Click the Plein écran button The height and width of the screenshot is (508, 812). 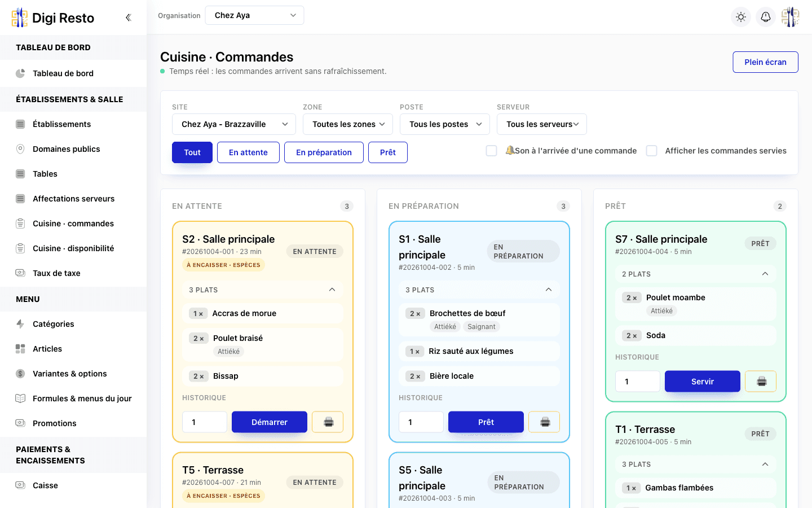(x=765, y=62)
